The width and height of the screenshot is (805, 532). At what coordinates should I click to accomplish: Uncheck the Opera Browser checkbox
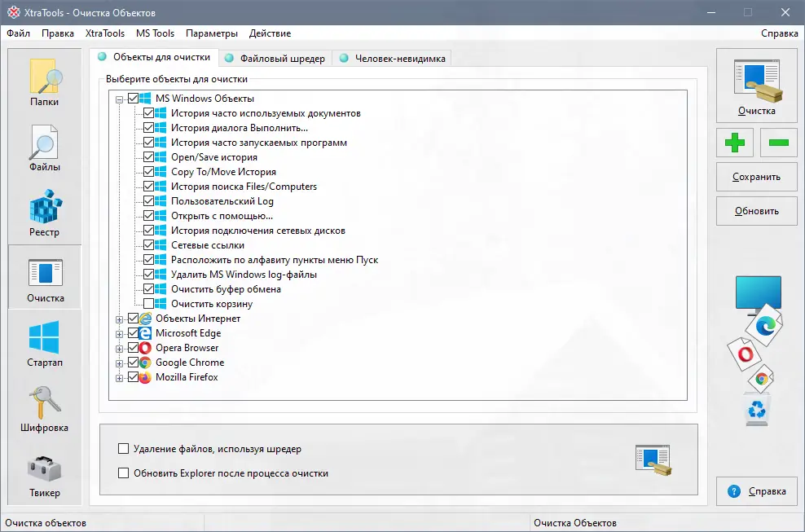click(133, 348)
